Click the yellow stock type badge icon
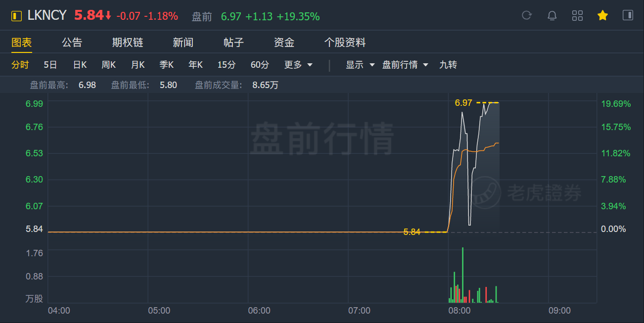The image size is (644, 323). point(17,16)
